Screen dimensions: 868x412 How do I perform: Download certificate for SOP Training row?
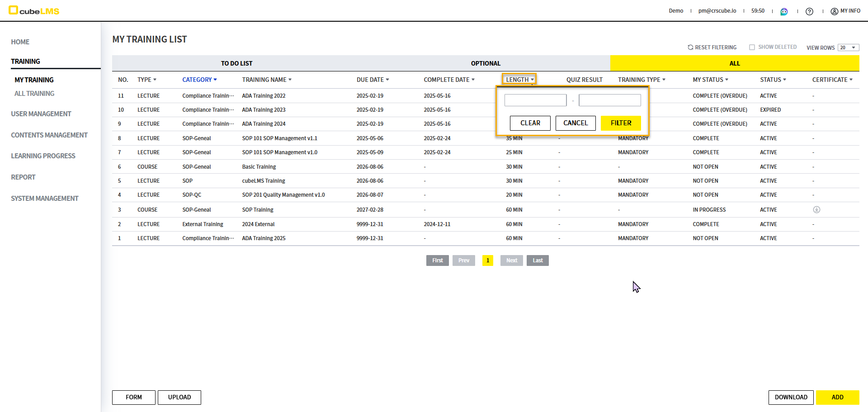(816, 210)
